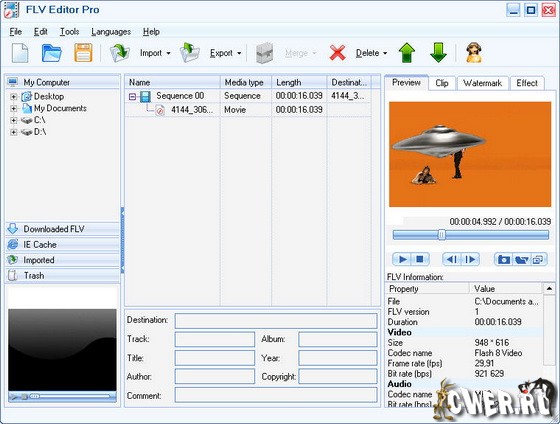Image resolution: width=560 pixels, height=424 pixels.
Task: Save using the orange floppy disk icon
Action: tap(83, 53)
